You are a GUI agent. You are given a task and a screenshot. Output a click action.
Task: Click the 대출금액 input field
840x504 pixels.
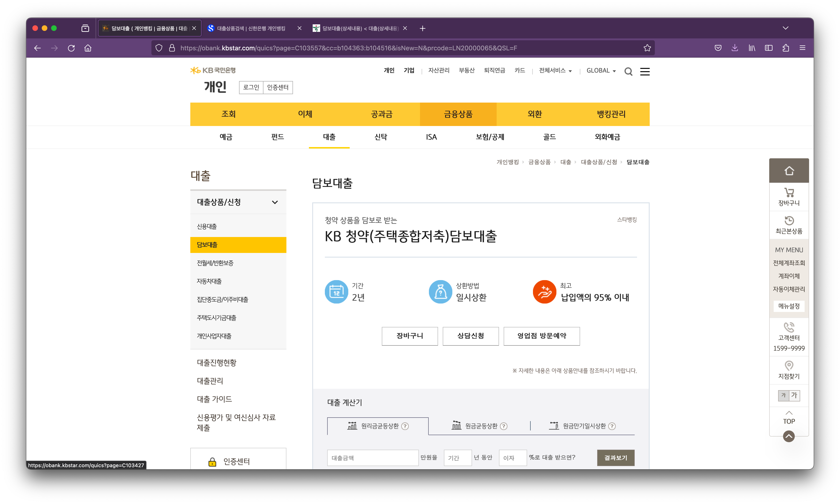[372, 458]
